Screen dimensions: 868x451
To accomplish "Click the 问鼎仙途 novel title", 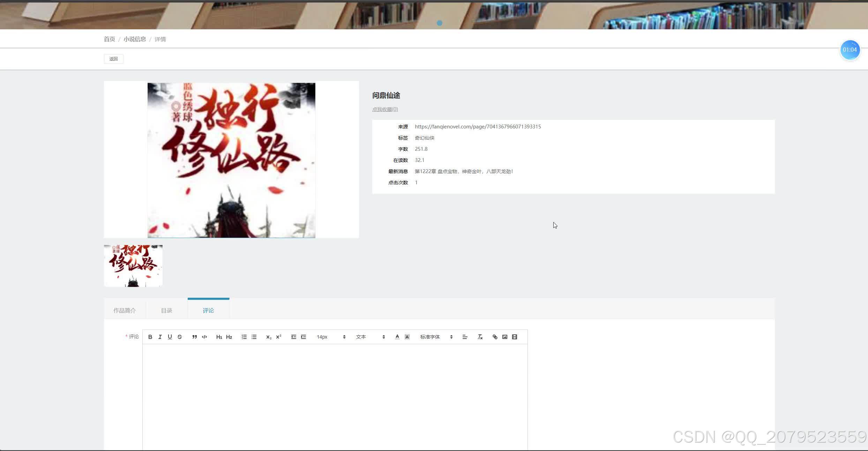I will [386, 95].
